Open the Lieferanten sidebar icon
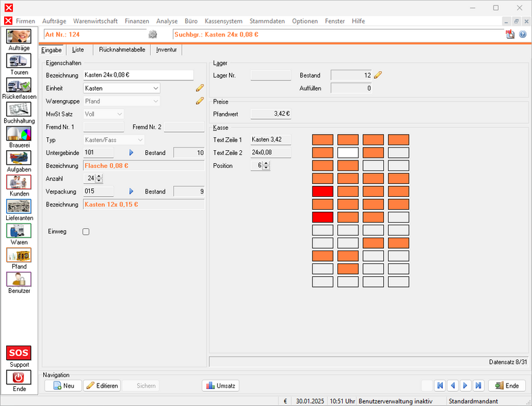Screen dimensions: 532x406 tap(19, 206)
